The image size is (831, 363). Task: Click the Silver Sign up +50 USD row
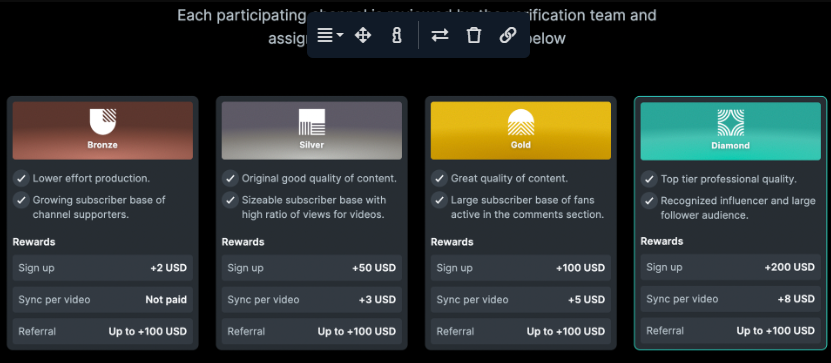(312, 268)
